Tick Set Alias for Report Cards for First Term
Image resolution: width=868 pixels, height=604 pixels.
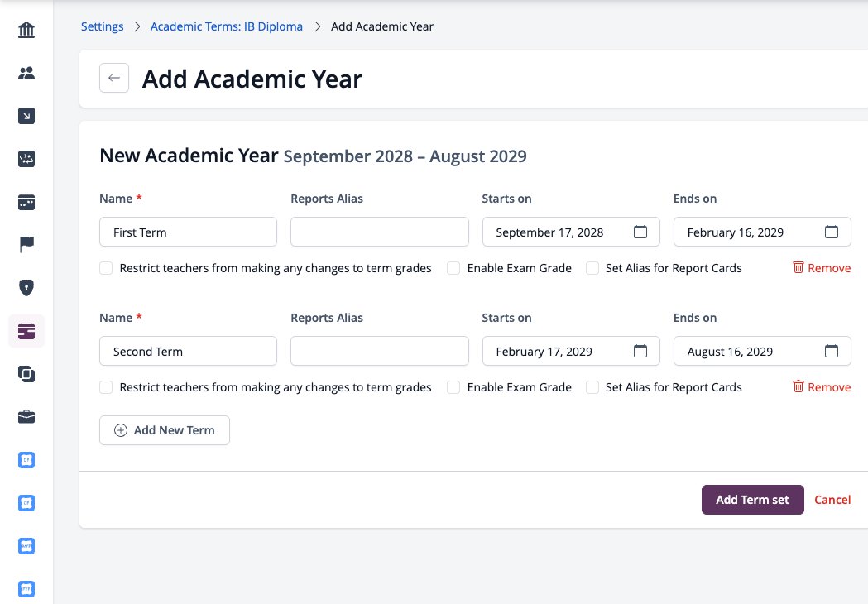[592, 268]
